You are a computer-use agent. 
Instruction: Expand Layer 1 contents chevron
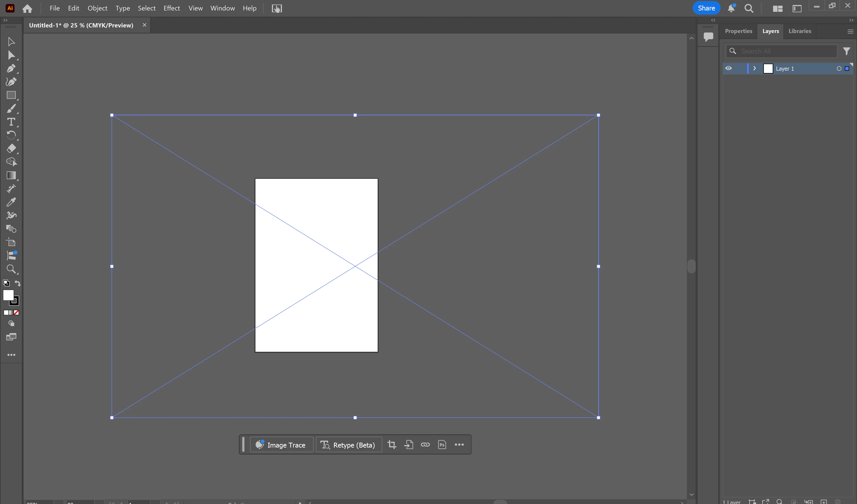click(754, 68)
